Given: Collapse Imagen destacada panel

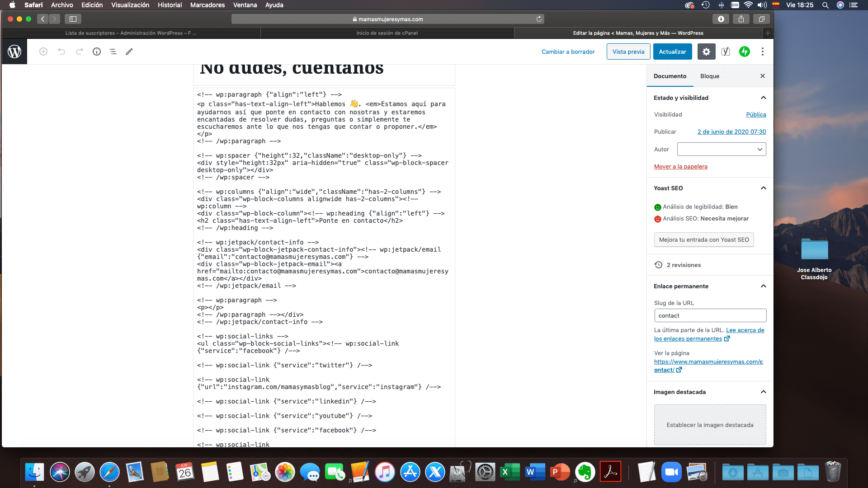Looking at the screenshot, I should [764, 392].
